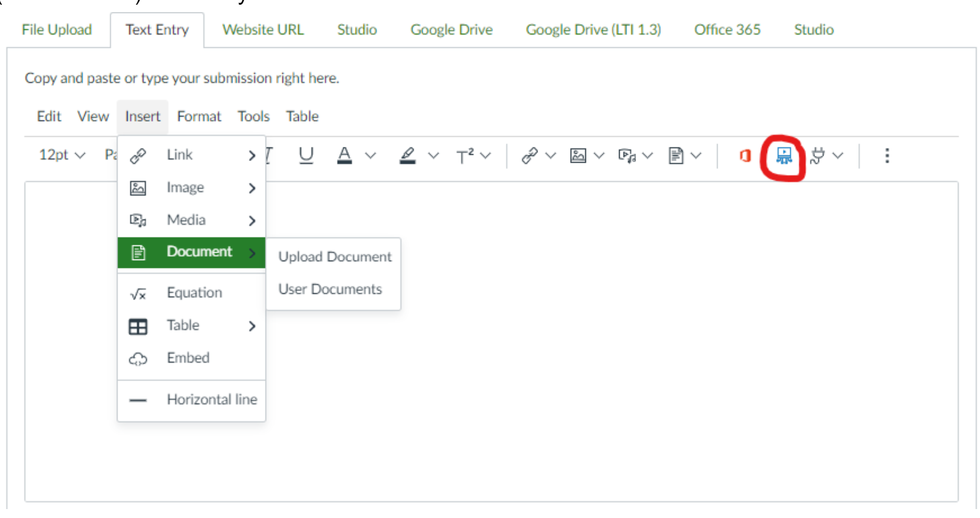
Task: Open the Office 365 icon
Action: pyautogui.click(x=745, y=156)
